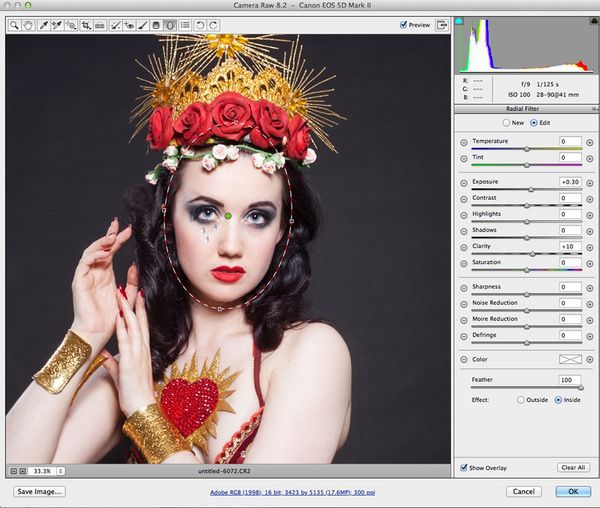This screenshot has width=600, height=508.
Task: Click the Color swatch box
Action: click(x=571, y=359)
